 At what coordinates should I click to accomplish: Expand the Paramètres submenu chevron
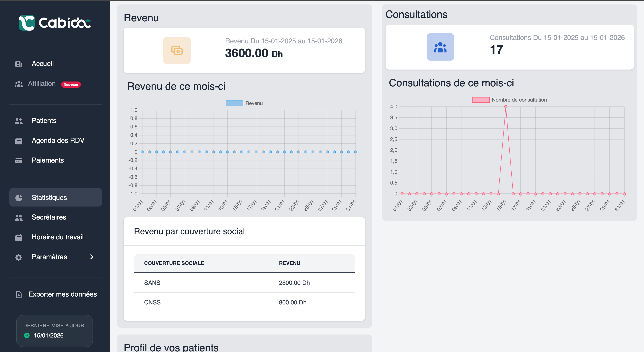[92, 257]
